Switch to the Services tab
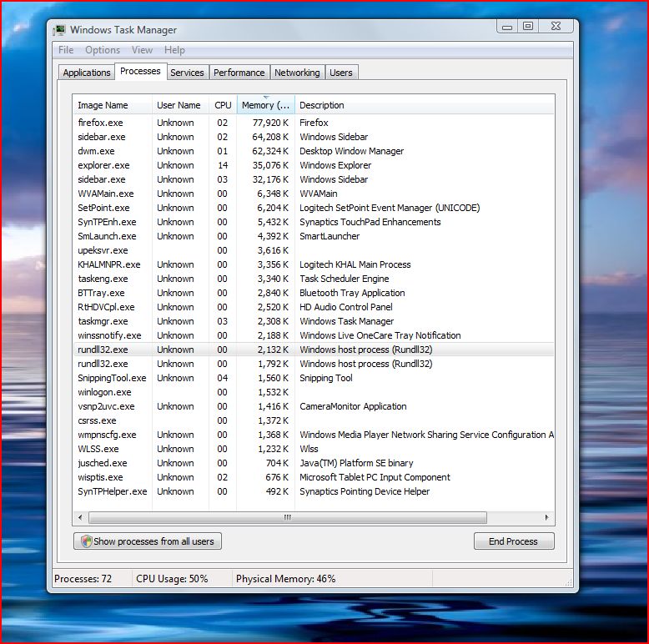 click(187, 73)
